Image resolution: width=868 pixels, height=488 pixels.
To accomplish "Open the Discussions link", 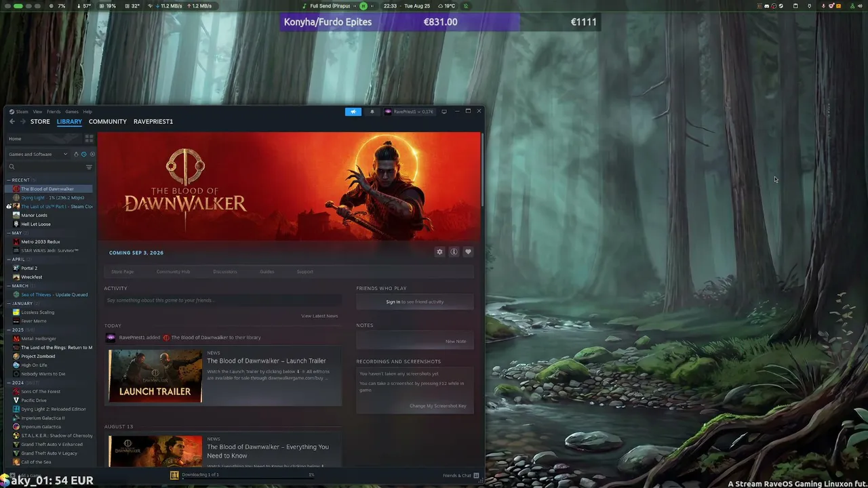I will pyautogui.click(x=225, y=272).
